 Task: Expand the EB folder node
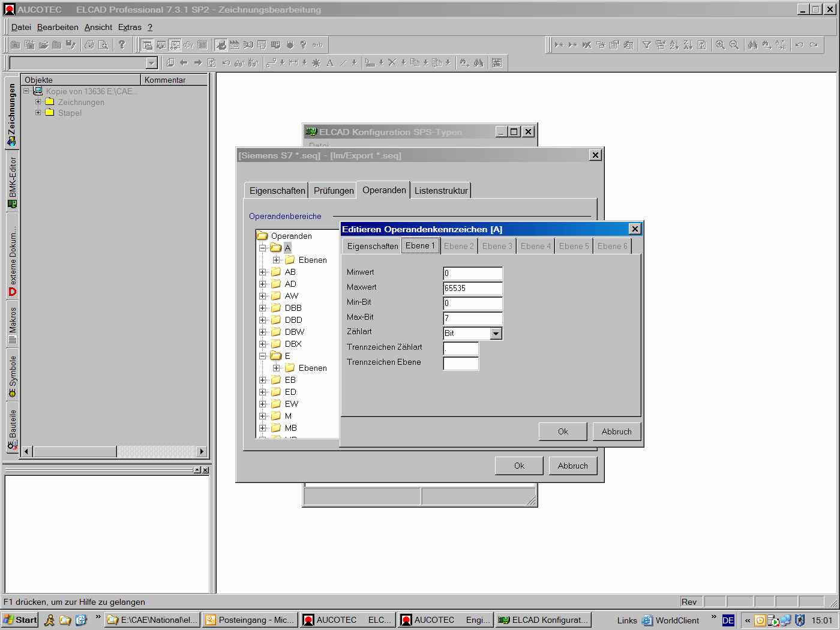coord(262,380)
